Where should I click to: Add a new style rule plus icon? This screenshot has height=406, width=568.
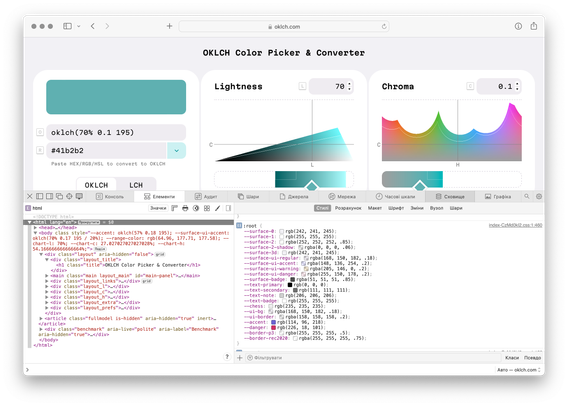coord(239,358)
